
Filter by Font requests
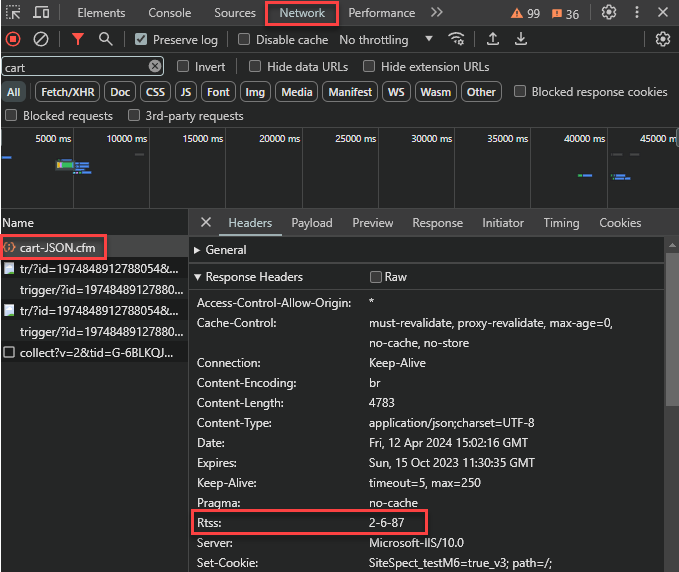pos(218,92)
